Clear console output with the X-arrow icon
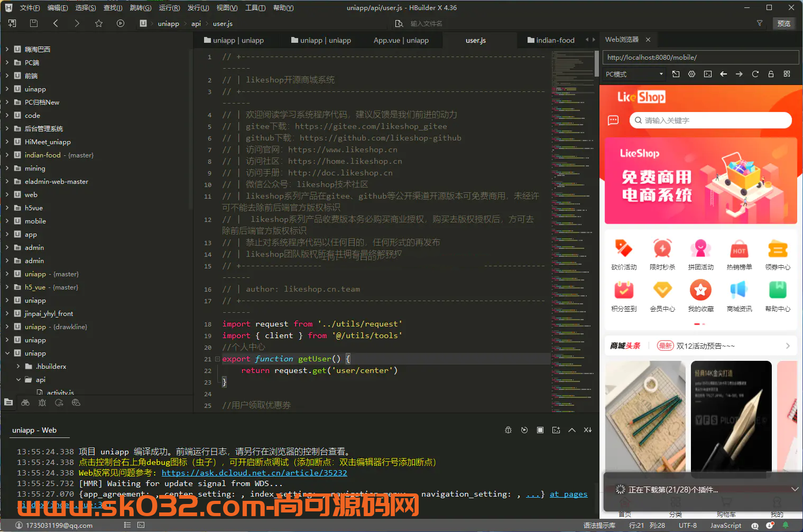803x532 pixels. tap(588, 430)
